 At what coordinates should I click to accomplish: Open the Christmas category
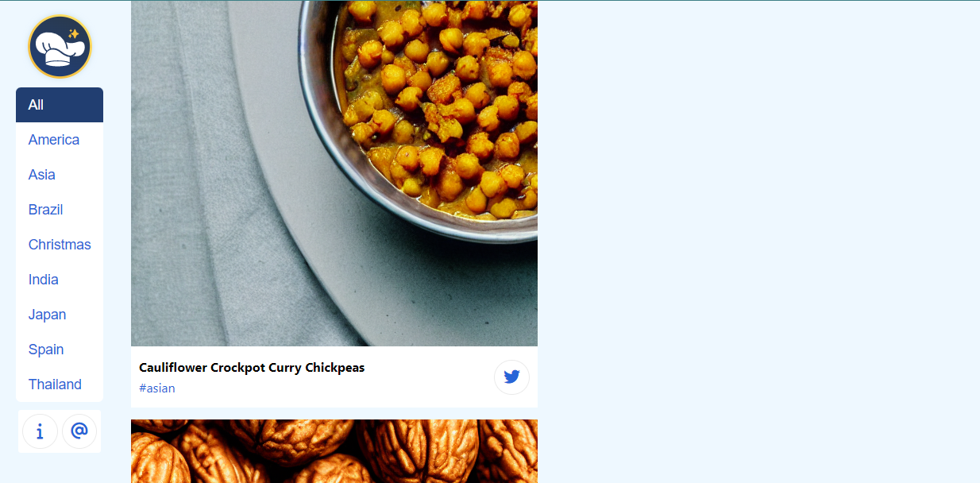click(x=60, y=245)
